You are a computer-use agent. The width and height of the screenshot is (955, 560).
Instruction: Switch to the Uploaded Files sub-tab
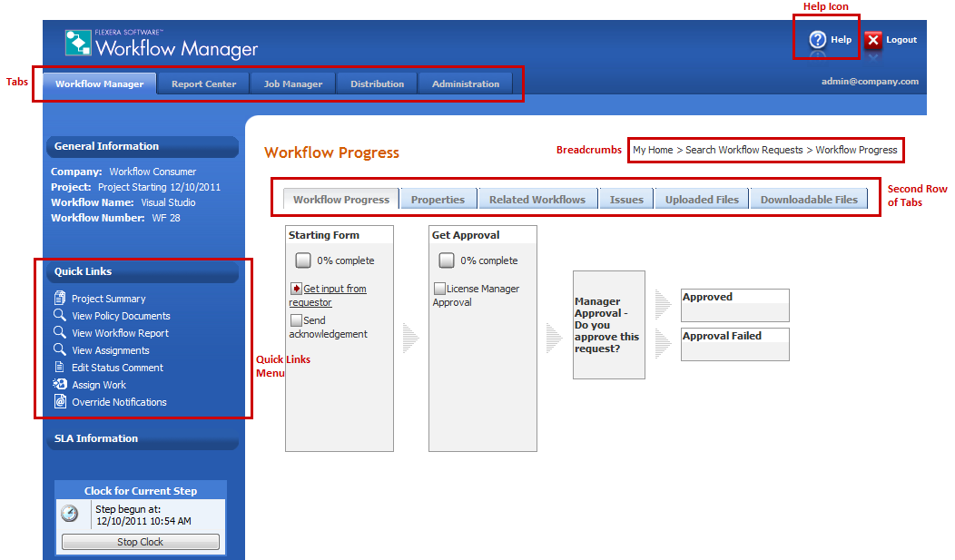[702, 199]
